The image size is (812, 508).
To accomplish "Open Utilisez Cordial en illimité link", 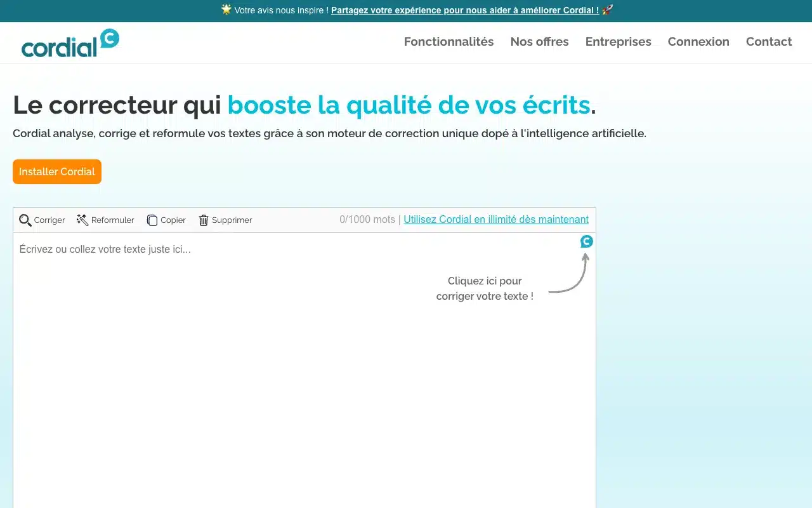I will [496, 220].
